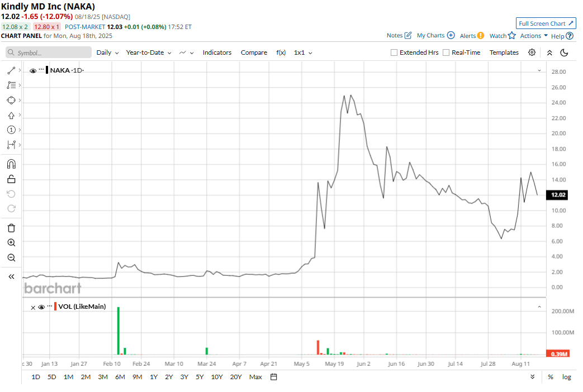Open the chart type line dropdown
This screenshot has width=583, height=392.
tap(186, 52)
